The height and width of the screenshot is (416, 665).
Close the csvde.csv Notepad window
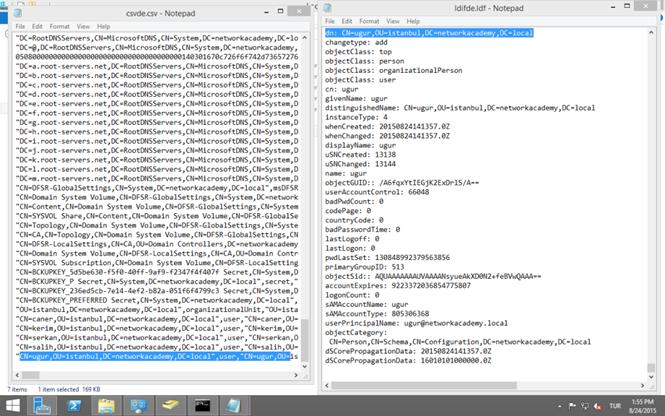coord(299,11)
